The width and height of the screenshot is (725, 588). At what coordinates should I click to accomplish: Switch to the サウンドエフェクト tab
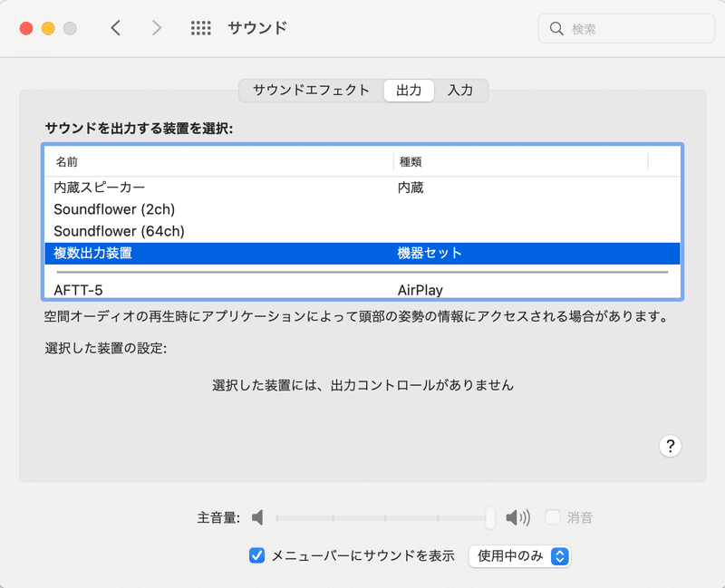pos(311,90)
